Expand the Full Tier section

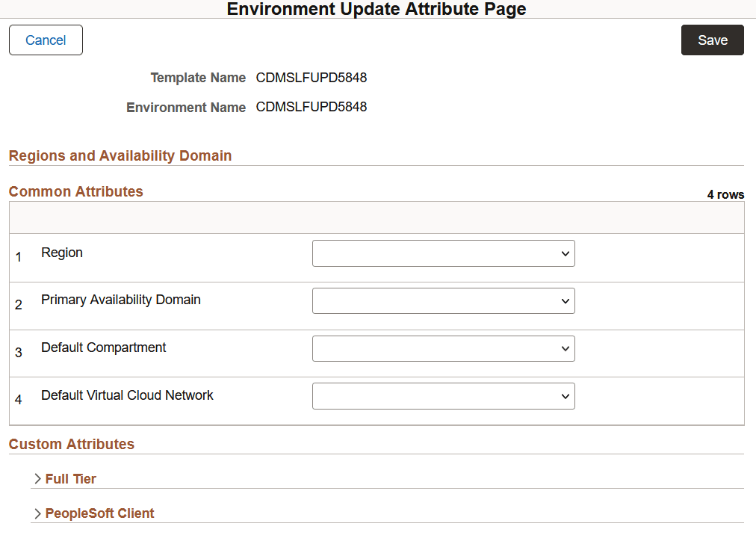(x=69, y=478)
